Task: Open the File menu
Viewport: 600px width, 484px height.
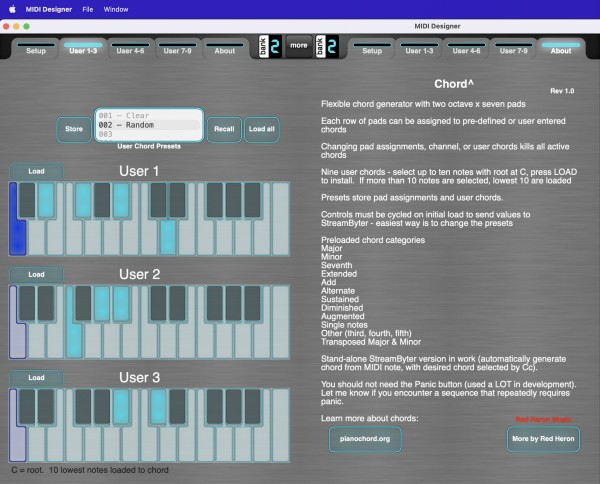Action: tap(88, 9)
